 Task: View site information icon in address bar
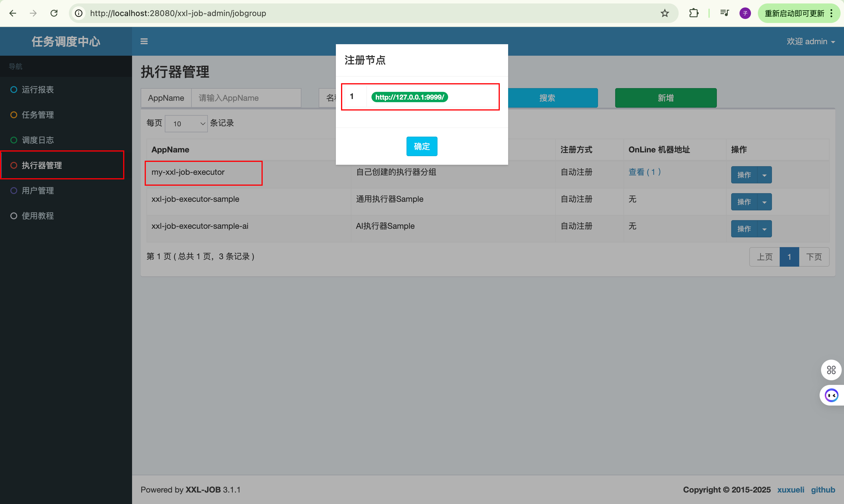tap(79, 13)
